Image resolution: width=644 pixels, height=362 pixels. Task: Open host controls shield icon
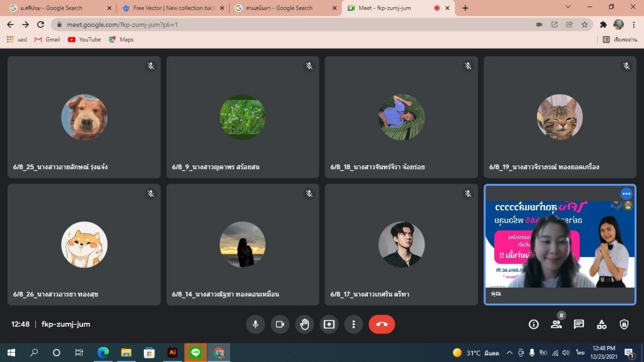tap(624, 324)
